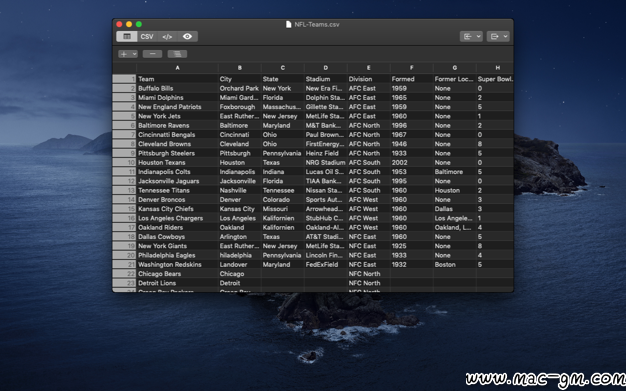This screenshot has width=626, height=391.
Task: Select the 'Indianapolis Colts' cell
Action: click(x=177, y=172)
